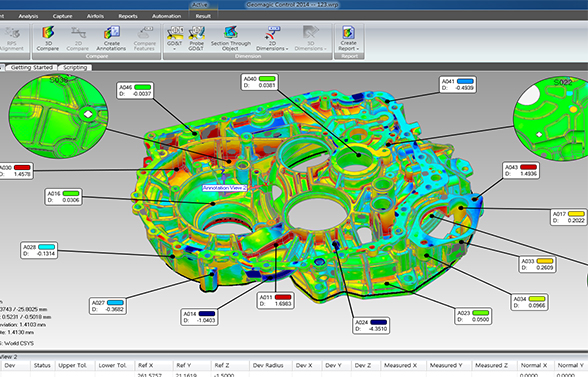
Task: Click the Dev Radius column header
Action: click(268, 365)
